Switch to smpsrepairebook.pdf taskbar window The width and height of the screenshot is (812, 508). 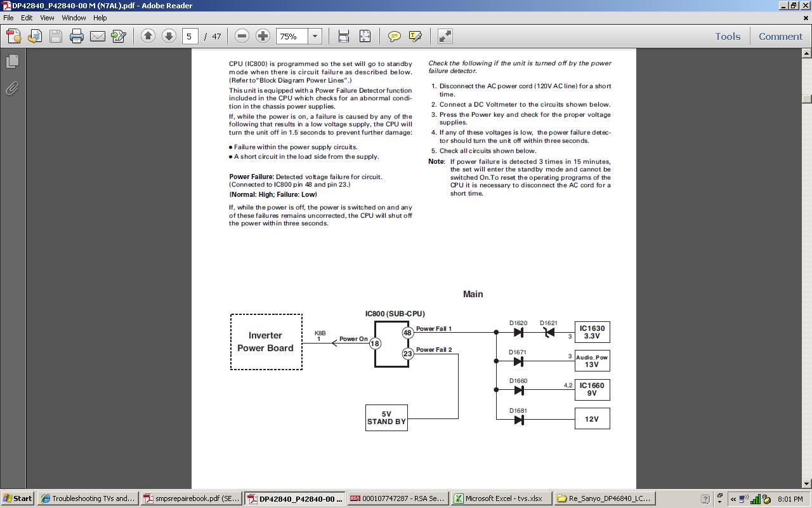click(x=191, y=498)
